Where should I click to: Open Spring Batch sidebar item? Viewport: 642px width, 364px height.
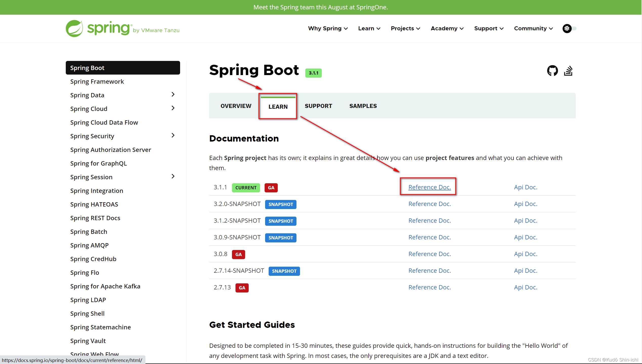click(x=89, y=232)
